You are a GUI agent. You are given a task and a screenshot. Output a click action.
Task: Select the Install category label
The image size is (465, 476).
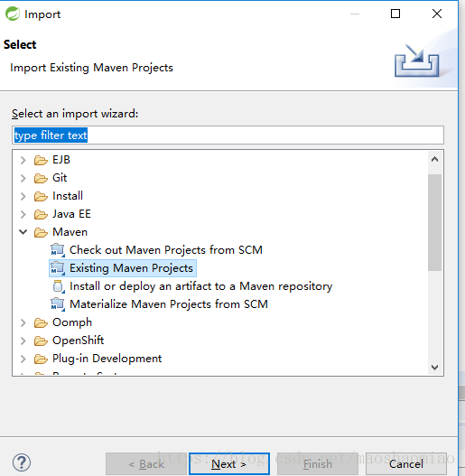(68, 196)
